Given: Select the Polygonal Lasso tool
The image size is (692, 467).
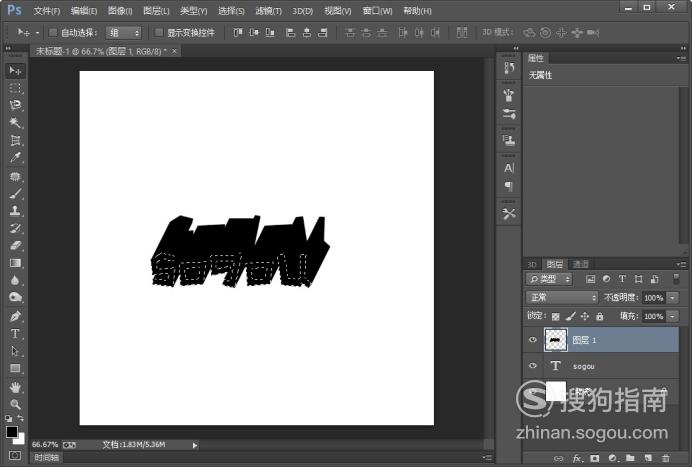Looking at the screenshot, I should [x=15, y=105].
